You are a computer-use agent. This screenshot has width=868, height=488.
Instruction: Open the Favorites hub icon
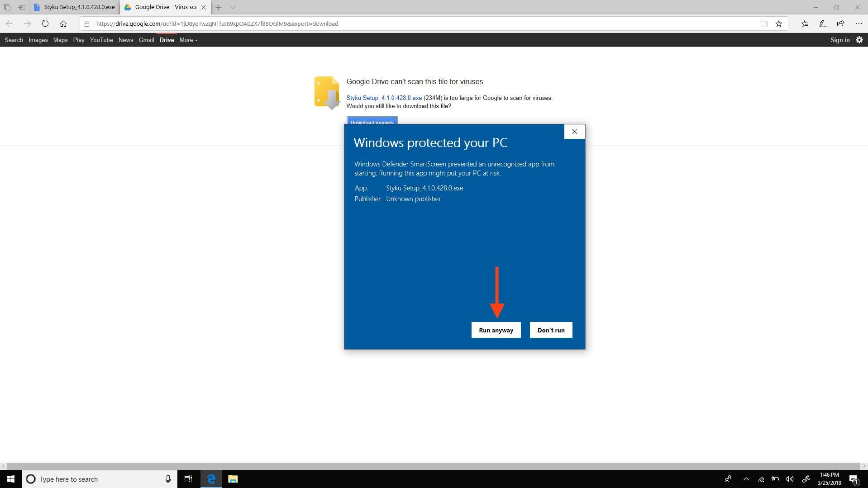[x=805, y=24]
